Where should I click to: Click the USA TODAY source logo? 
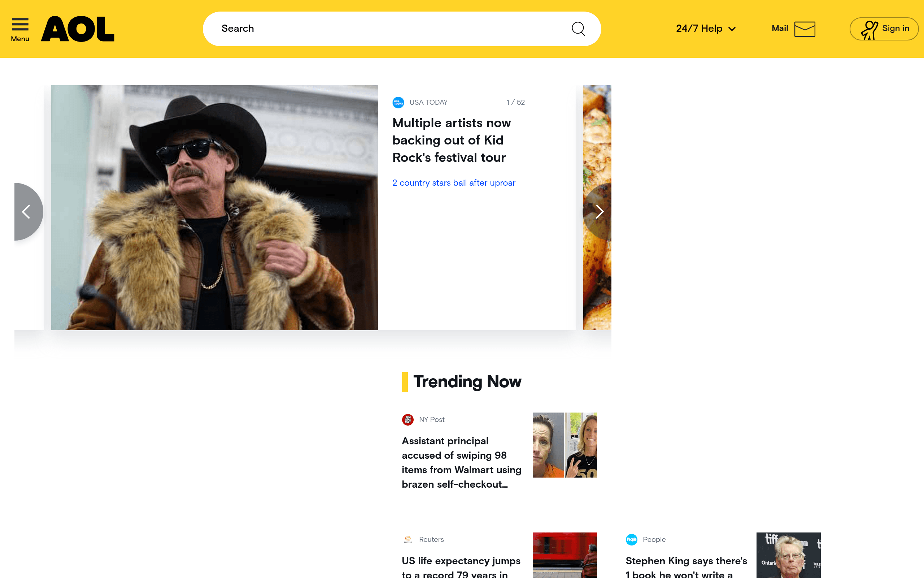coord(398,103)
